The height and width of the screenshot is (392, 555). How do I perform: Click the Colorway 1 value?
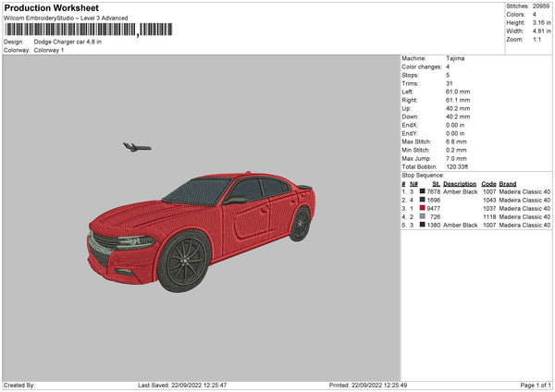[x=49, y=50]
